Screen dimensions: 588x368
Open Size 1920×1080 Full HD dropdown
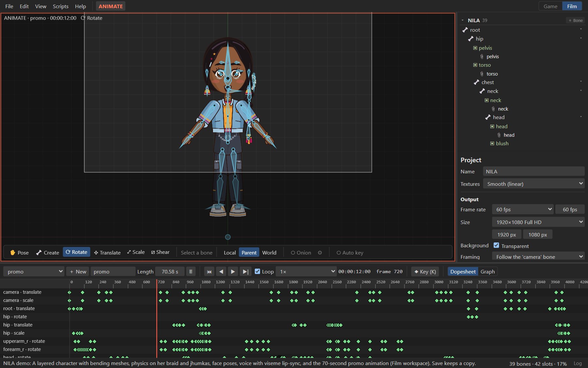coord(538,222)
